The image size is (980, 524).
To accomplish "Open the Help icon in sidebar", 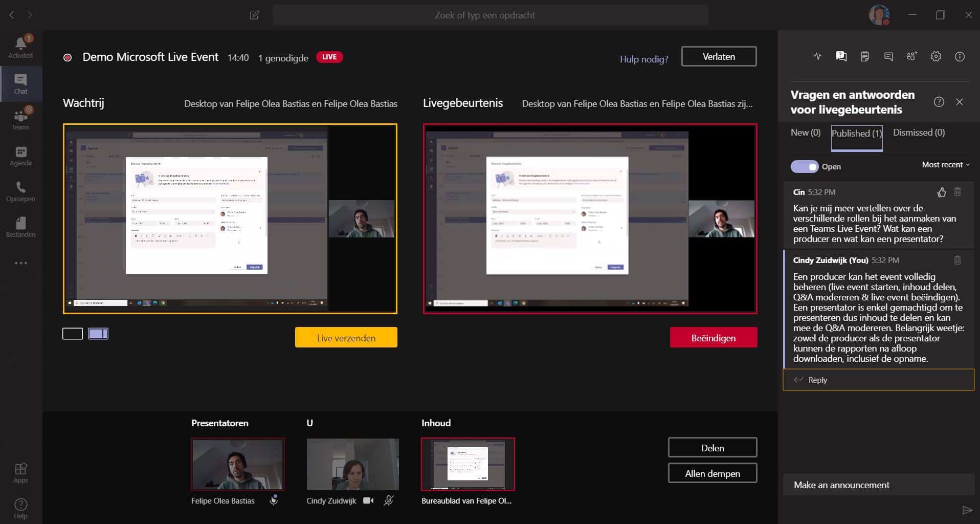I will point(20,509).
